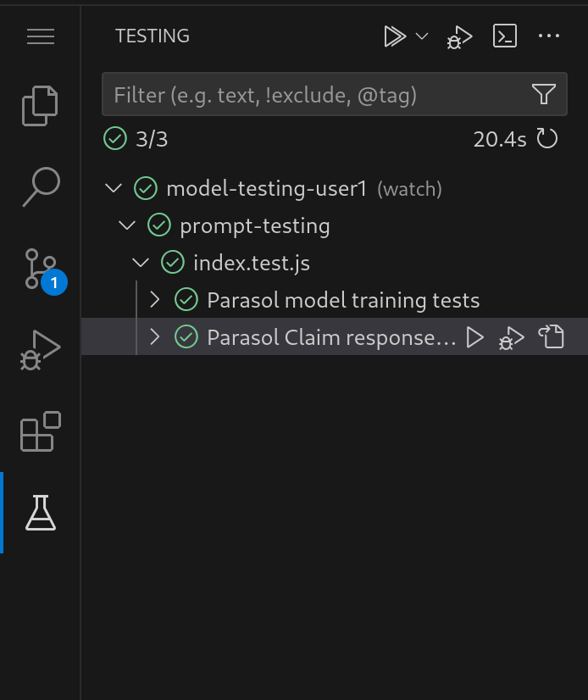This screenshot has width=588, height=700.
Task: Open the Extensions view icon
Action: pos(40,431)
